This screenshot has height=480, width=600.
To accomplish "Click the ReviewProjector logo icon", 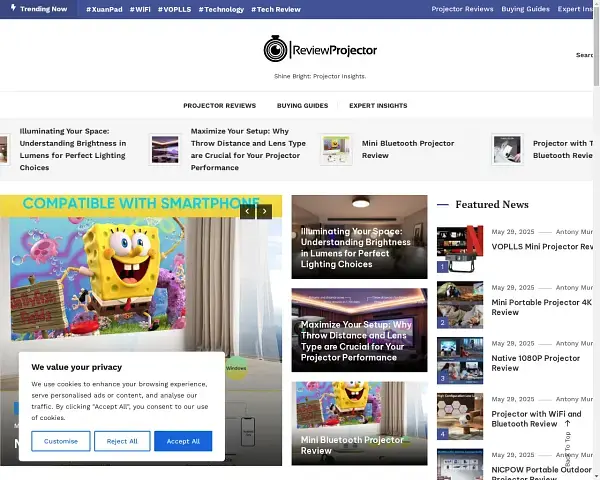I will [x=275, y=49].
